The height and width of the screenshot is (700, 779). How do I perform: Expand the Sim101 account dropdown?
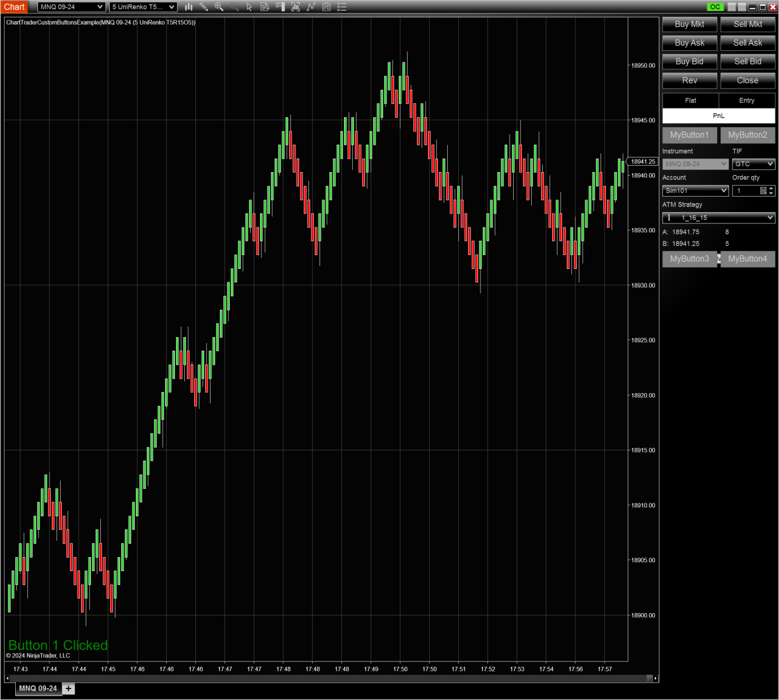(696, 191)
